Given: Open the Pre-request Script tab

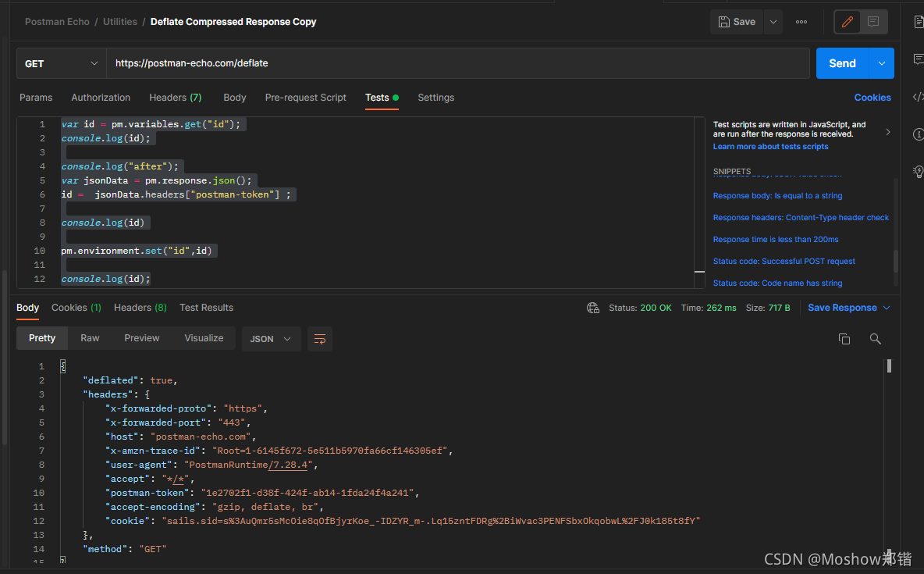Looking at the screenshot, I should pyautogui.click(x=305, y=98).
